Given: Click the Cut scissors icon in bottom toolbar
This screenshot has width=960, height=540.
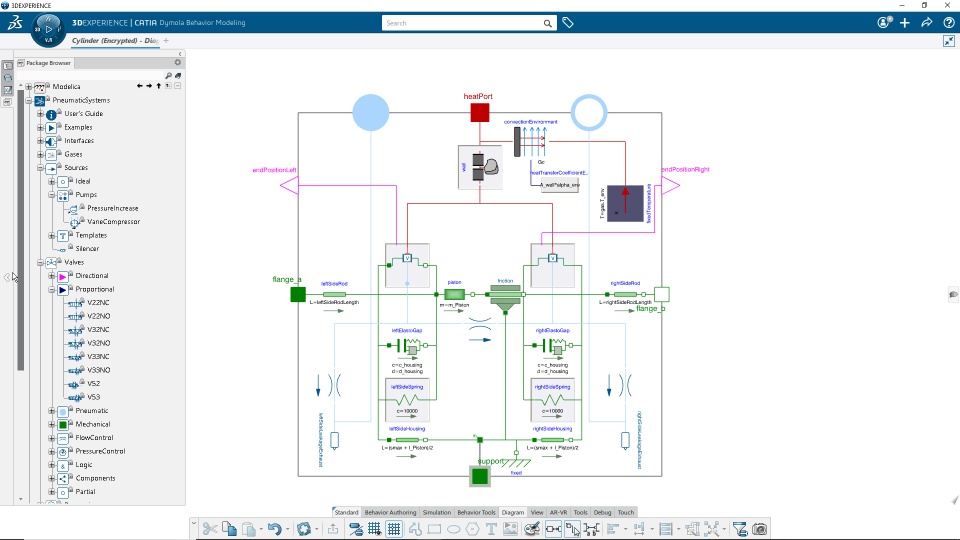Looking at the screenshot, I should click(x=210, y=529).
